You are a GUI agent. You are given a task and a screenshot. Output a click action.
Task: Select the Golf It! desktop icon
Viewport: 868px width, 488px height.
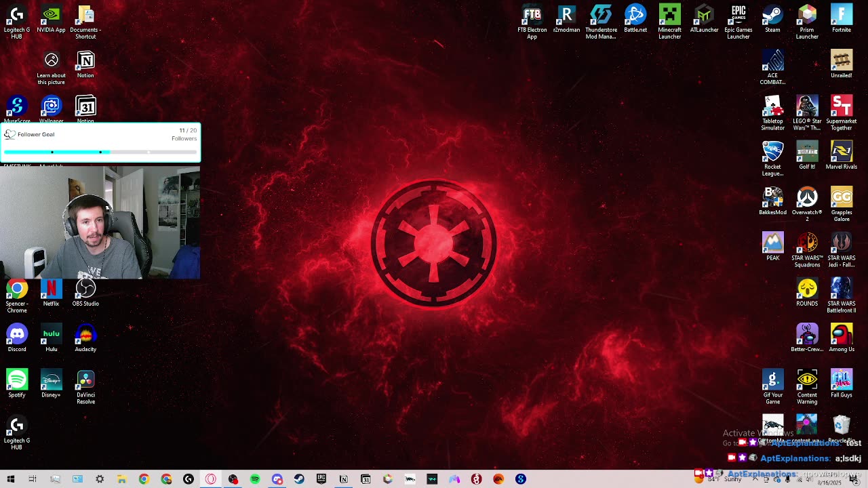tap(807, 155)
